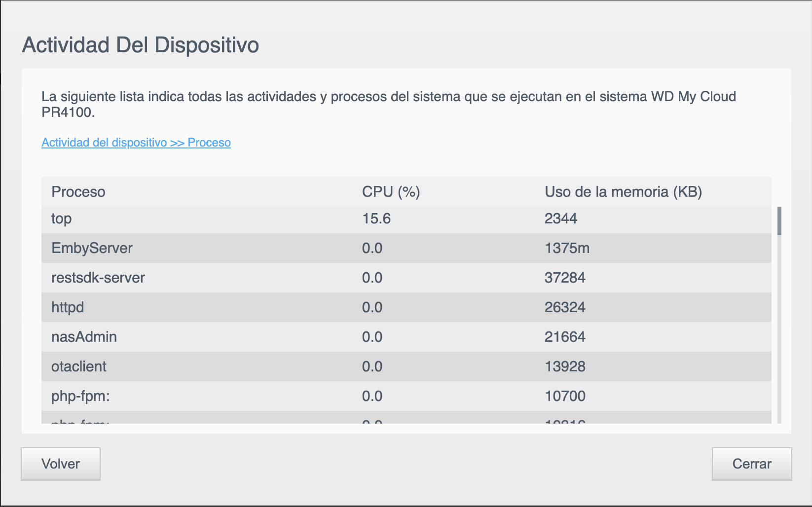This screenshot has width=812, height=507.
Task: Click the Uso de la memoria (KB) header
Action: click(623, 192)
